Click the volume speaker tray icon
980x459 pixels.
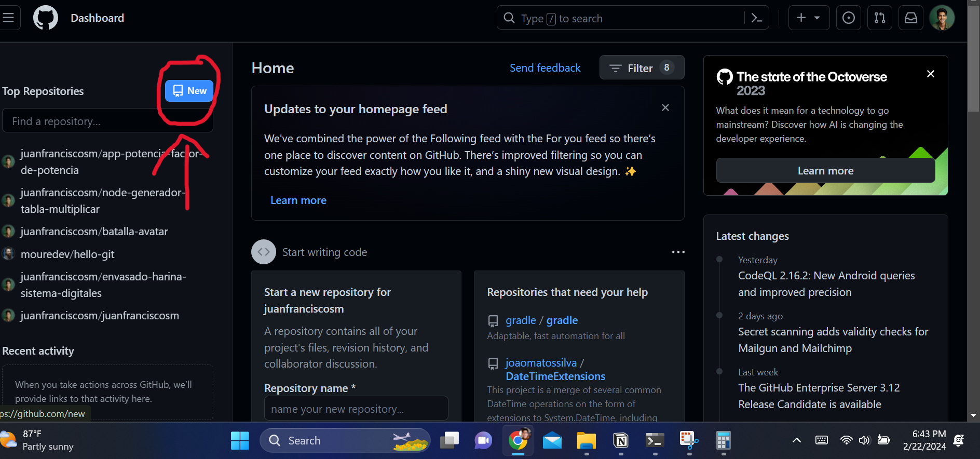click(x=864, y=441)
